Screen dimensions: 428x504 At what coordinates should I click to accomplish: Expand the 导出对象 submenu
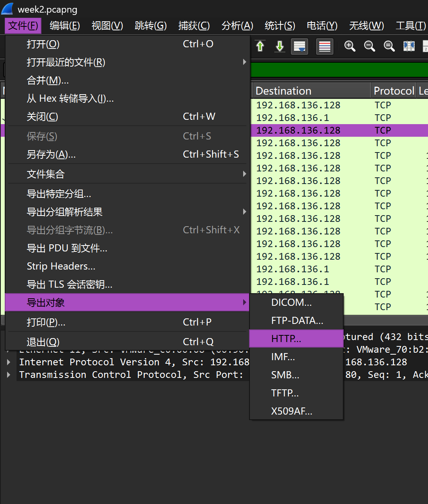click(x=128, y=303)
